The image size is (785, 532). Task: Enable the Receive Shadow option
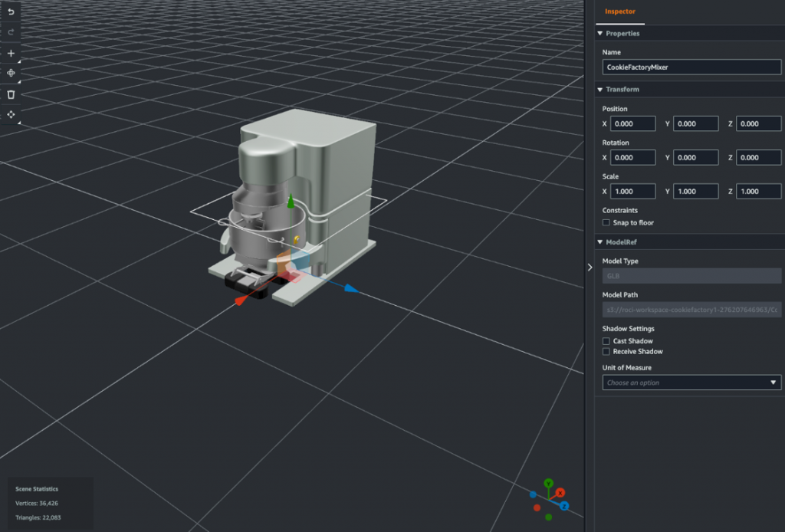(605, 351)
